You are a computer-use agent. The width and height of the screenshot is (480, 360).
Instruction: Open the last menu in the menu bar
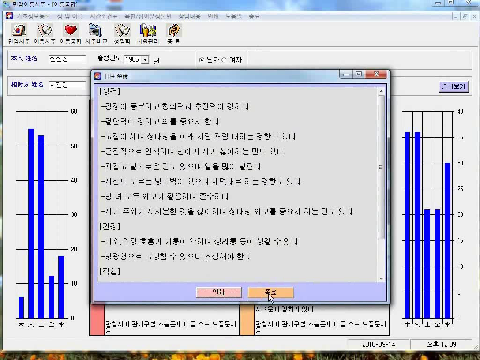tap(254, 16)
